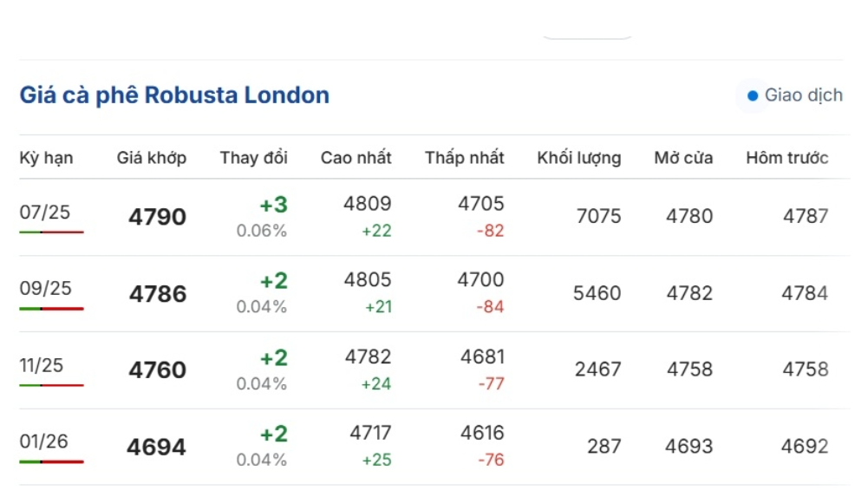
Task: Click the Thấp nhất column header
Action: pyautogui.click(x=465, y=158)
